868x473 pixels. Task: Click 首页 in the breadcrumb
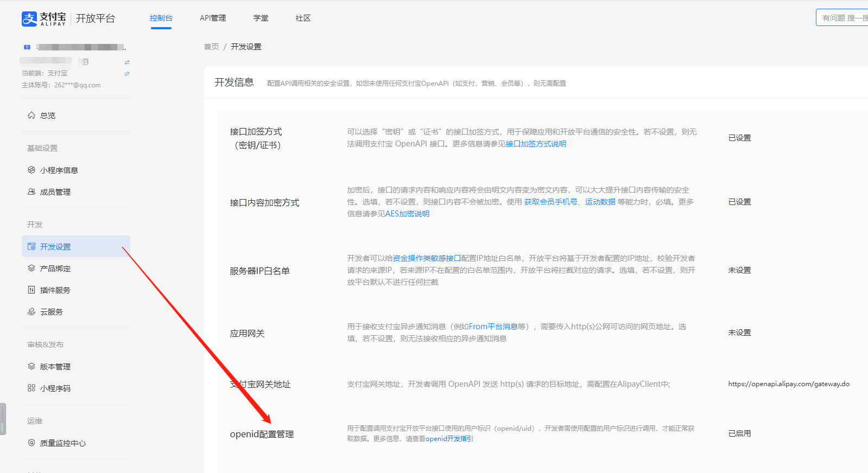(212, 47)
